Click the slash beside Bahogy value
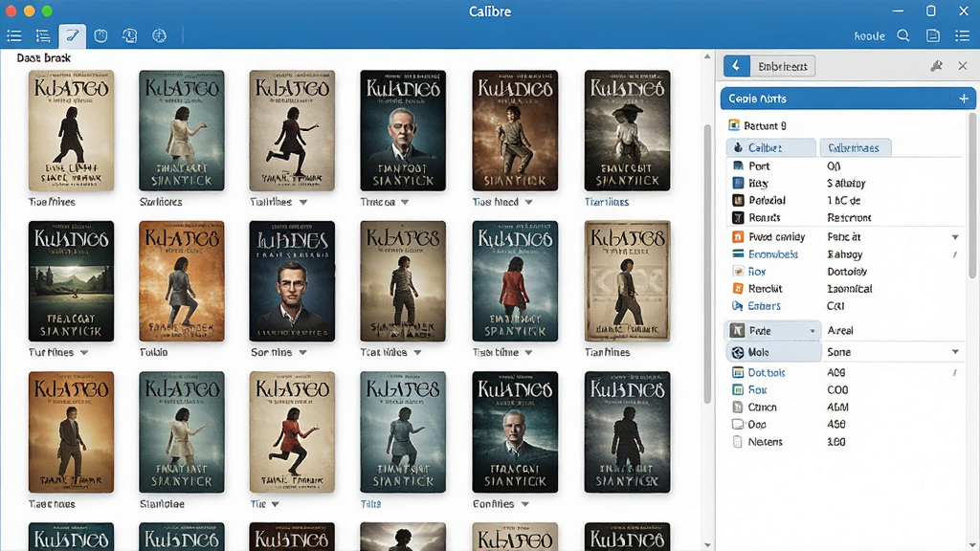980x551 pixels. click(955, 254)
